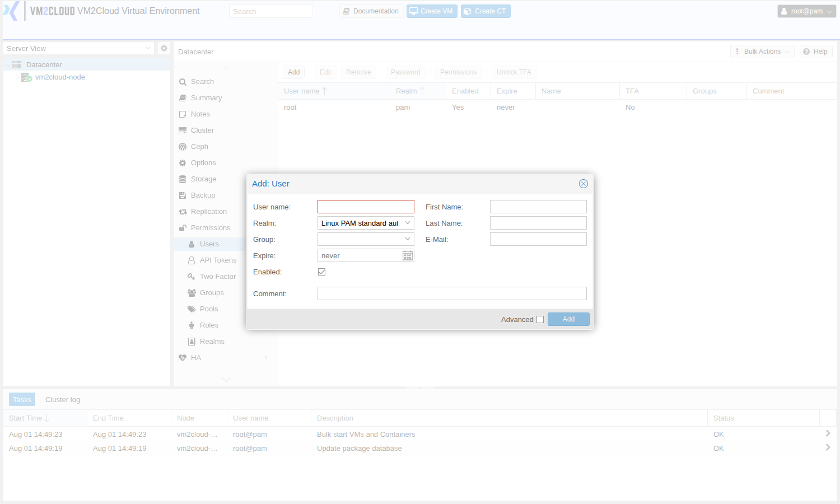Image resolution: width=840 pixels, height=504 pixels.
Task: Open the Server View dropdown selector
Action: (x=78, y=48)
